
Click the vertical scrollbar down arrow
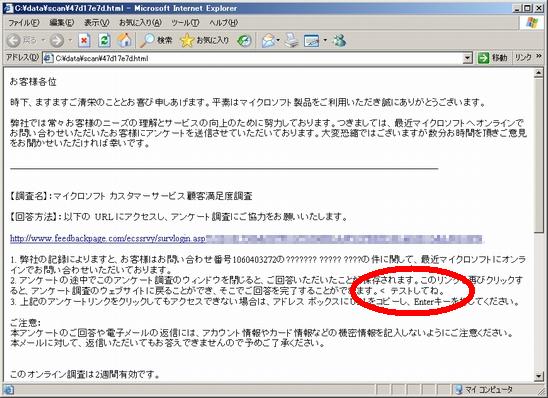(539, 376)
